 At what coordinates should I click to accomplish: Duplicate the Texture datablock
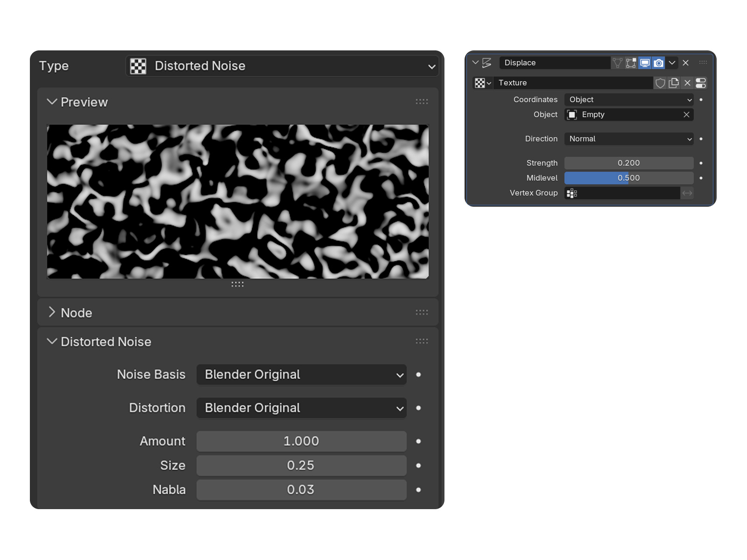click(x=674, y=83)
